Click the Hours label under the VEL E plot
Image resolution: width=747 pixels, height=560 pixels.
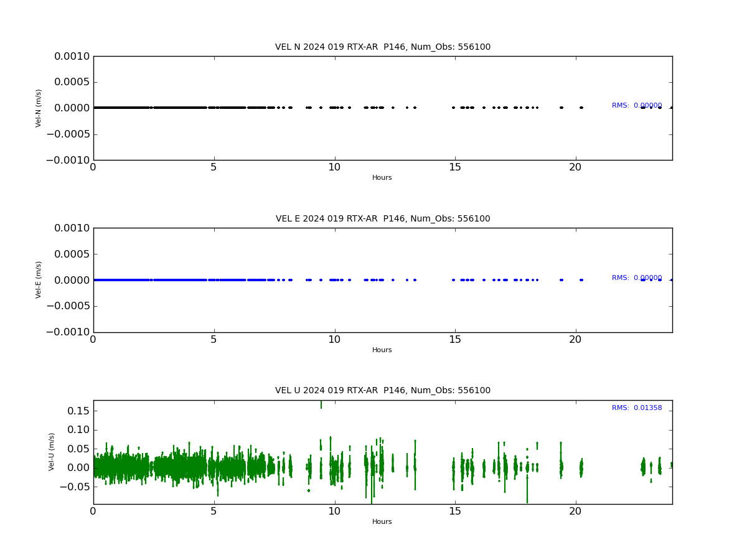382,350
